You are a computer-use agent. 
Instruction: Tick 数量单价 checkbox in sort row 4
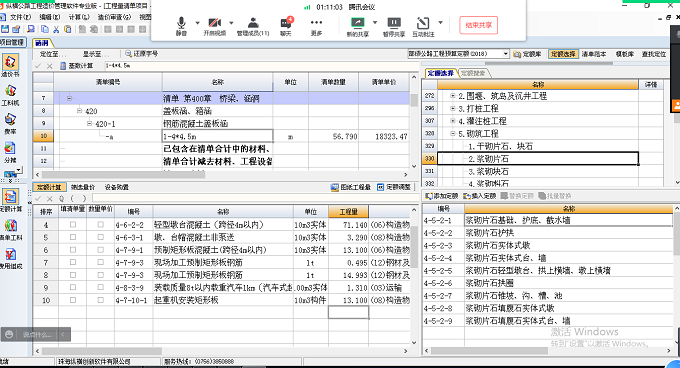101,225
